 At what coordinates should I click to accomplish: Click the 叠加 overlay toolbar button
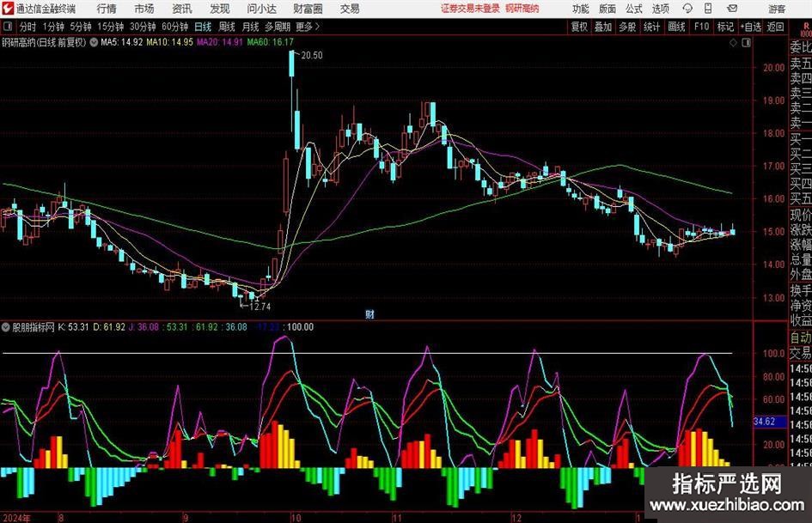(x=603, y=27)
